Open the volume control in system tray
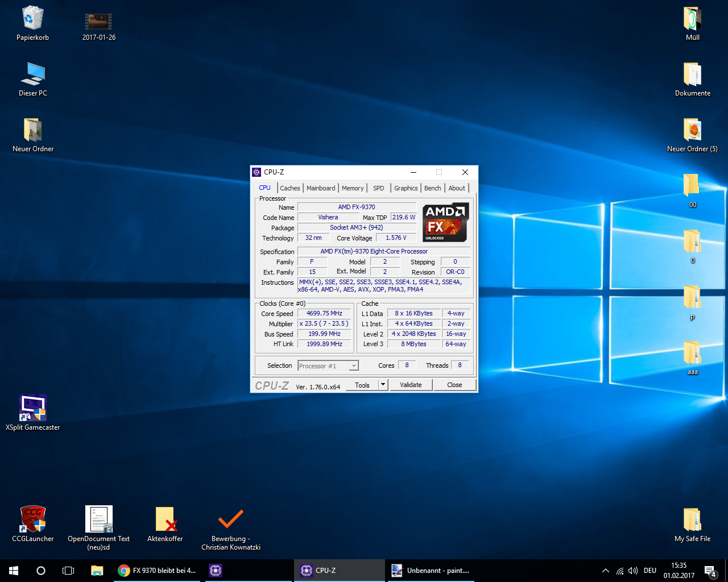The image size is (728, 582). tap(633, 571)
